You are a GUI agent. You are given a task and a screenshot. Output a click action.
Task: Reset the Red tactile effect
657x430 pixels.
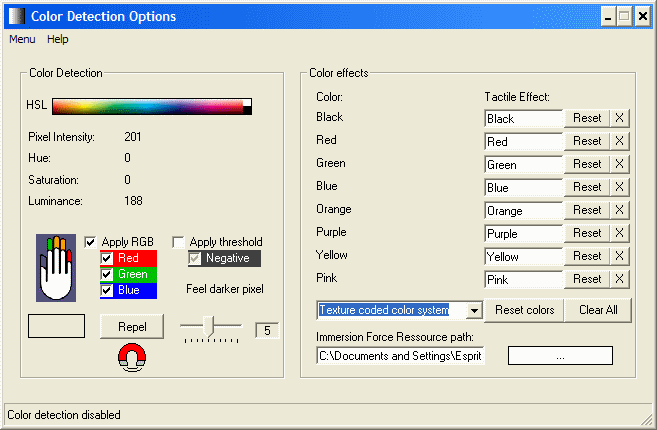(x=587, y=141)
